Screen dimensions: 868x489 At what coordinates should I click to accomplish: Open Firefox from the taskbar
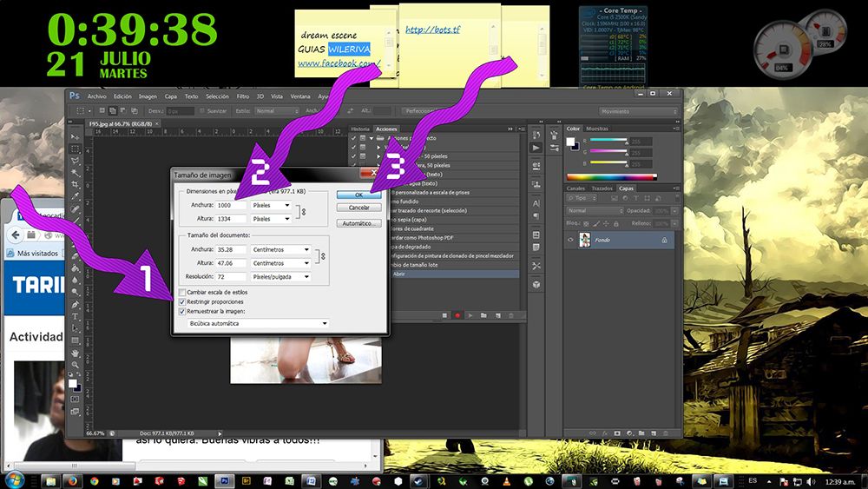pos(73,481)
